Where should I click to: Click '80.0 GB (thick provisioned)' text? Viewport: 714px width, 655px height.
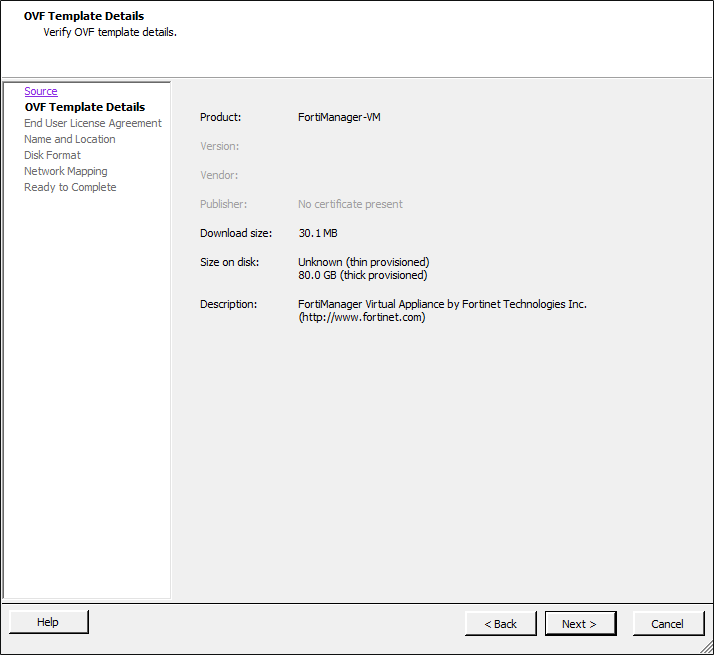pyautogui.click(x=363, y=275)
